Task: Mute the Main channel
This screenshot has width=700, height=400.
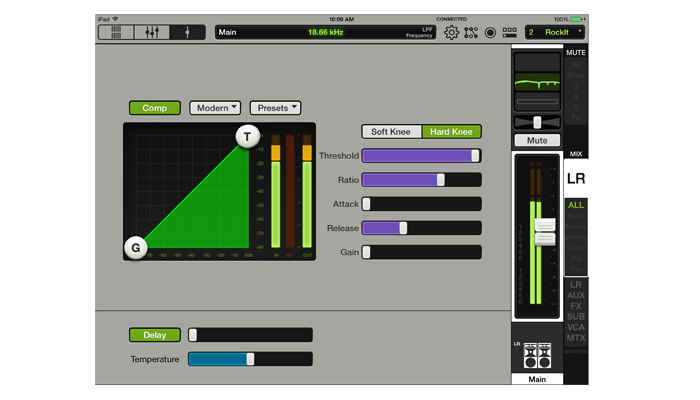Action: (537, 141)
